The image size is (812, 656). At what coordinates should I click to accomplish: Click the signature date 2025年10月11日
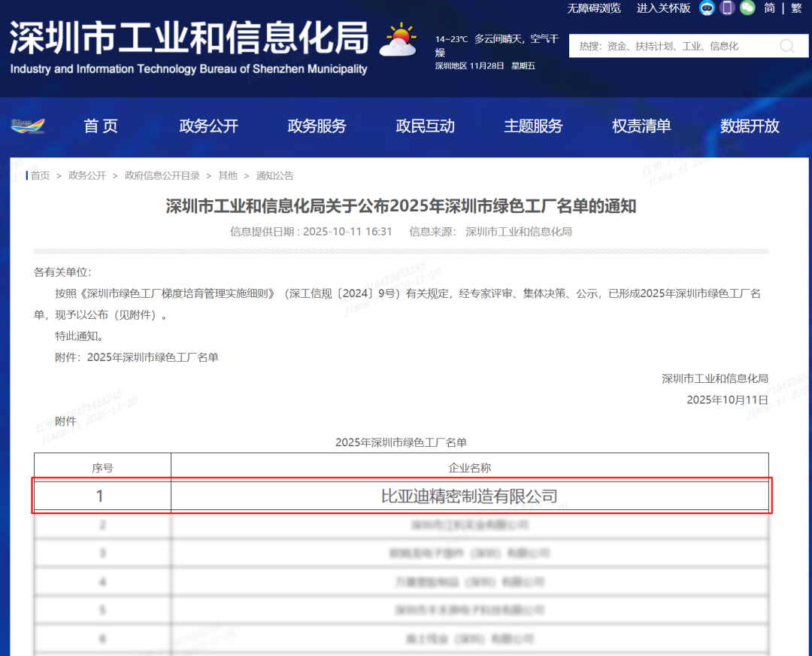pos(727,400)
